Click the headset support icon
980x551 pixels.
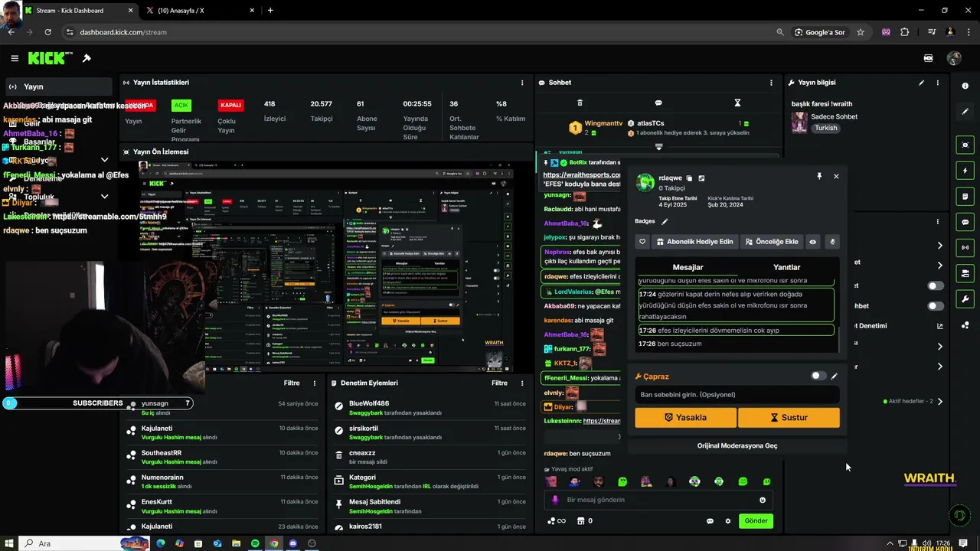pos(959,516)
